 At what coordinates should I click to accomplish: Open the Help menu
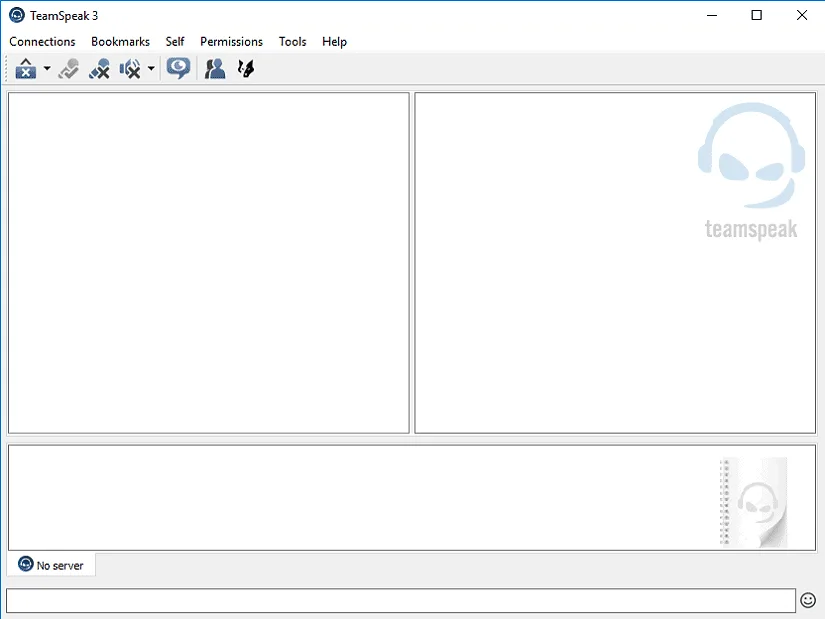[334, 42]
